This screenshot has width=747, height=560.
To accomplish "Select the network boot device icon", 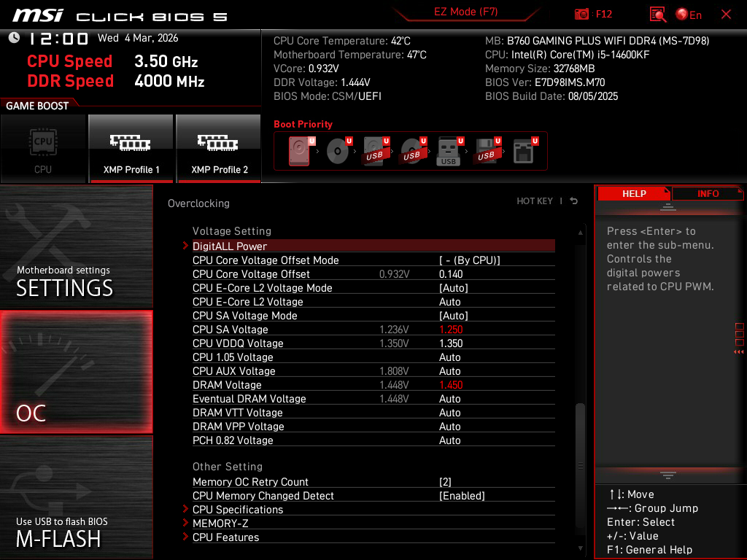I will 525,151.
